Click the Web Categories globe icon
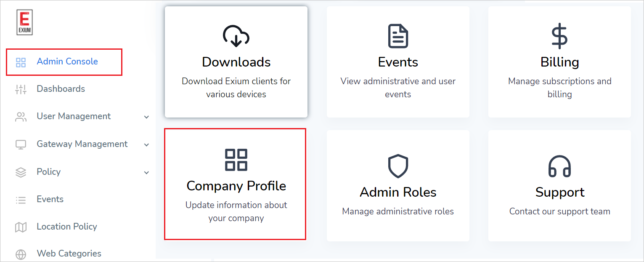Screen dimensions: 644x262 coord(21,254)
